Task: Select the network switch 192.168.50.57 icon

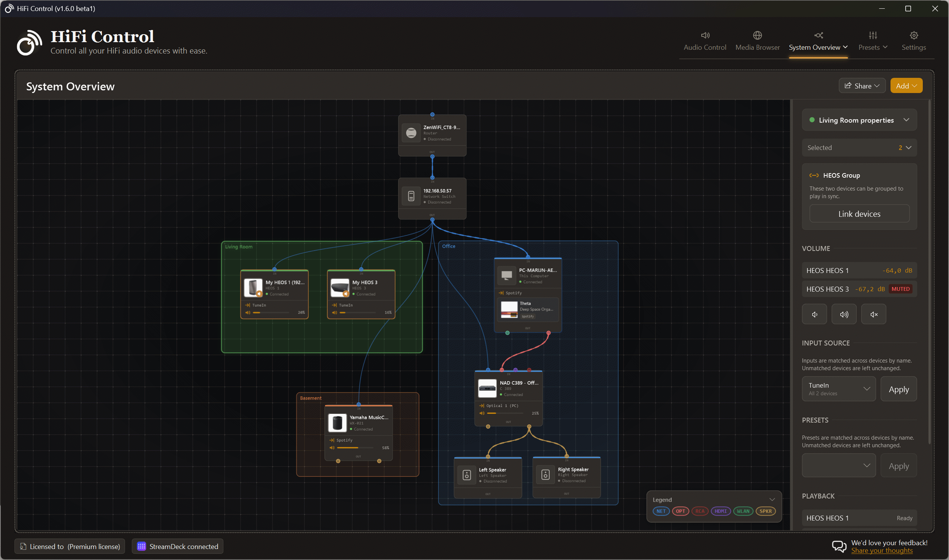Action: (411, 196)
